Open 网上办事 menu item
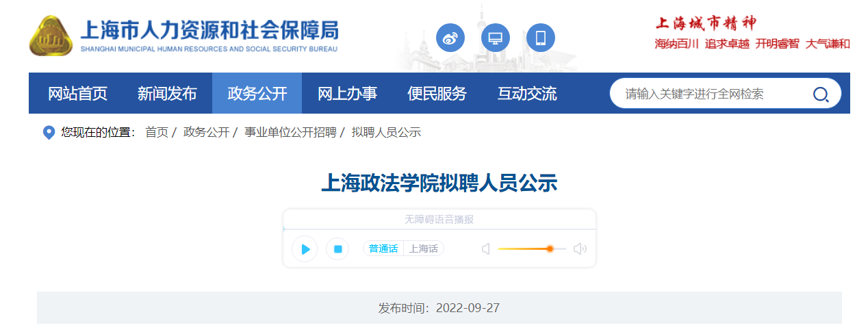 (x=347, y=94)
